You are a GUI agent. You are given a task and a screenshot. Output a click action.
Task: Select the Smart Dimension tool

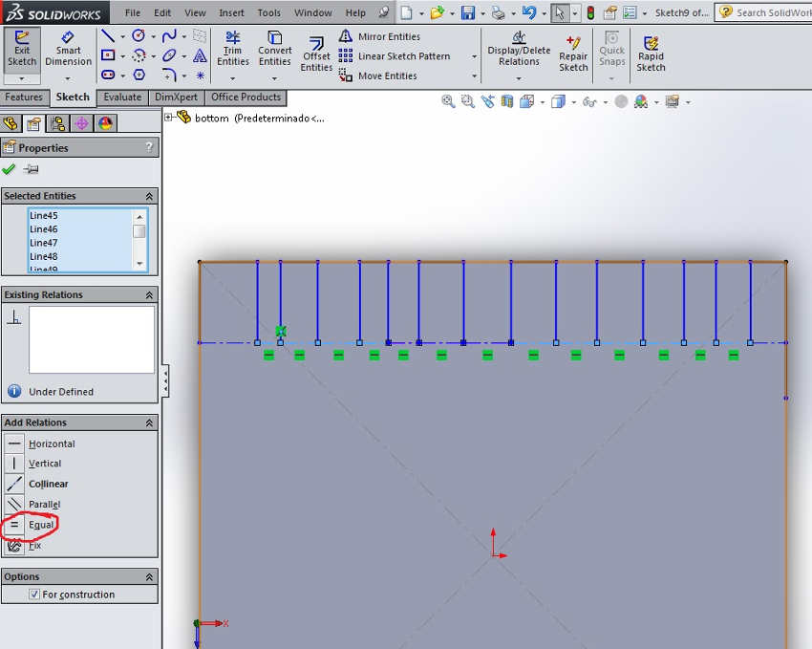(x=68, y=49)
